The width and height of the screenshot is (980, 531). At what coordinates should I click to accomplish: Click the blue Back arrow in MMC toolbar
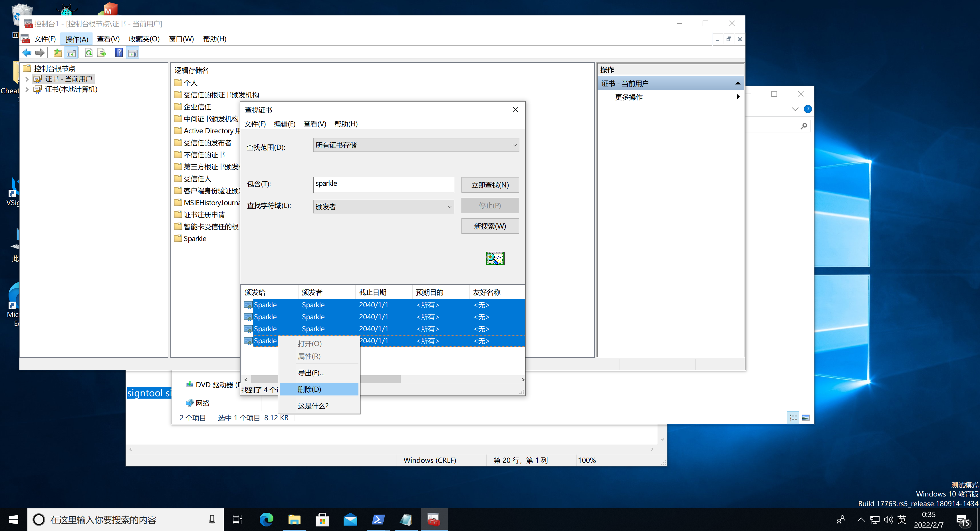[x=27, y=53]
